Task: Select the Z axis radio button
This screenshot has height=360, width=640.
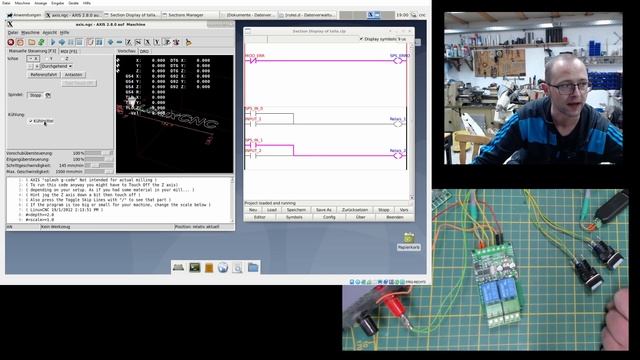Action: click(x=65, y=59)
